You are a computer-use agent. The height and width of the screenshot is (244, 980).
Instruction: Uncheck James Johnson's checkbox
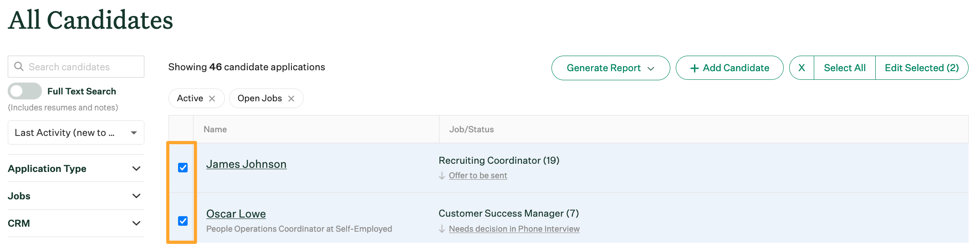(x=183, y=168)
